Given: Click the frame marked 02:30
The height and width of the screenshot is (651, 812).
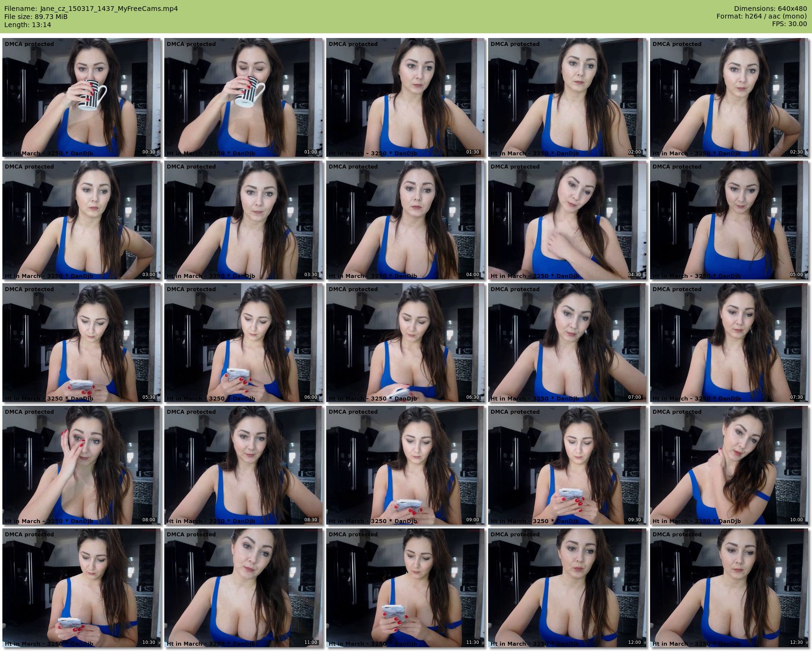Looking at the screenshot, I should (729, 97).
